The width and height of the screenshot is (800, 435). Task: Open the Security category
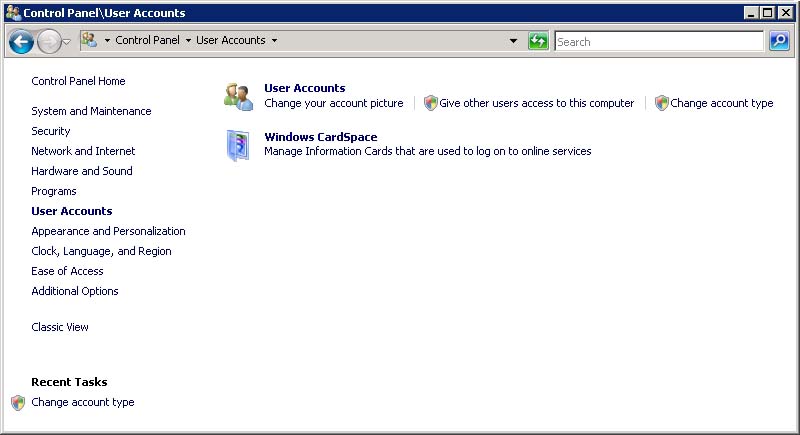coord(51,131)
